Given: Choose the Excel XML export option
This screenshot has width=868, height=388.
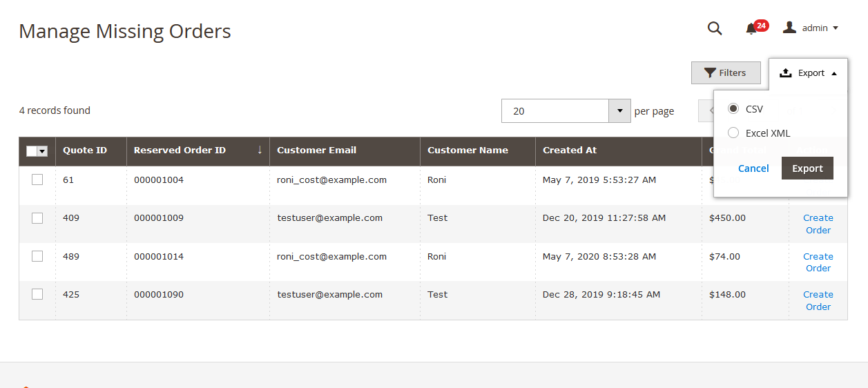Looking at the screenshot, I should point(733,133).
